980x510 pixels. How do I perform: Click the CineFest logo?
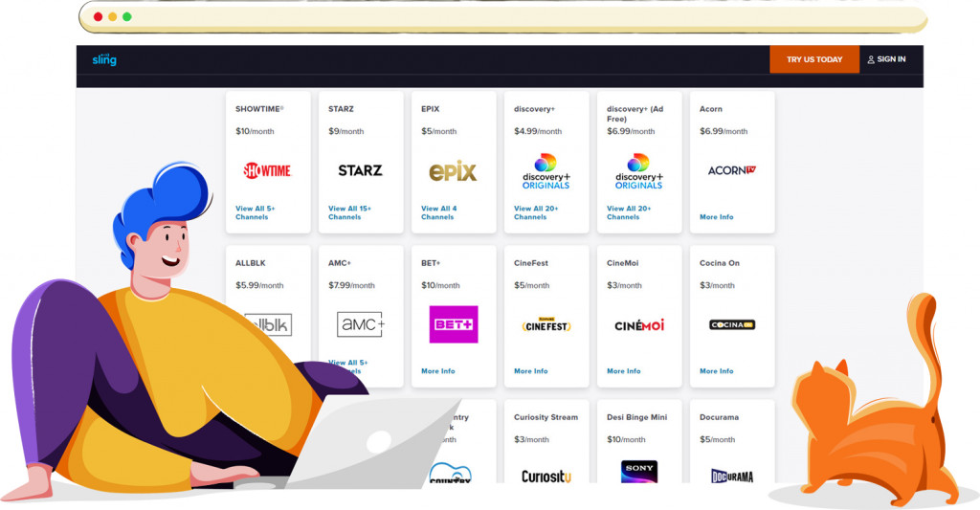[x=546, y=325]
